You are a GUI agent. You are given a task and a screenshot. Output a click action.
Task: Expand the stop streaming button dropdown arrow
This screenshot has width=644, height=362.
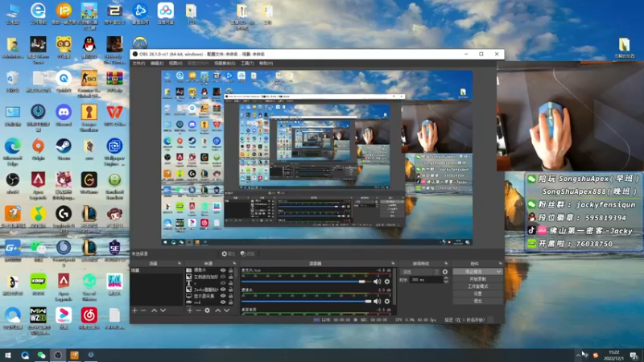point(498,272)
